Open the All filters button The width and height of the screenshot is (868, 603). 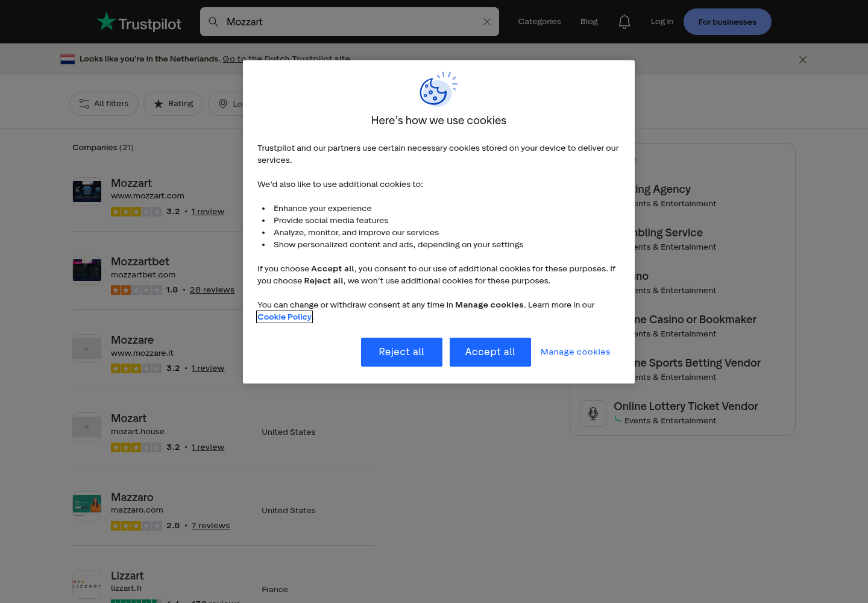click(x=104, y=104)
